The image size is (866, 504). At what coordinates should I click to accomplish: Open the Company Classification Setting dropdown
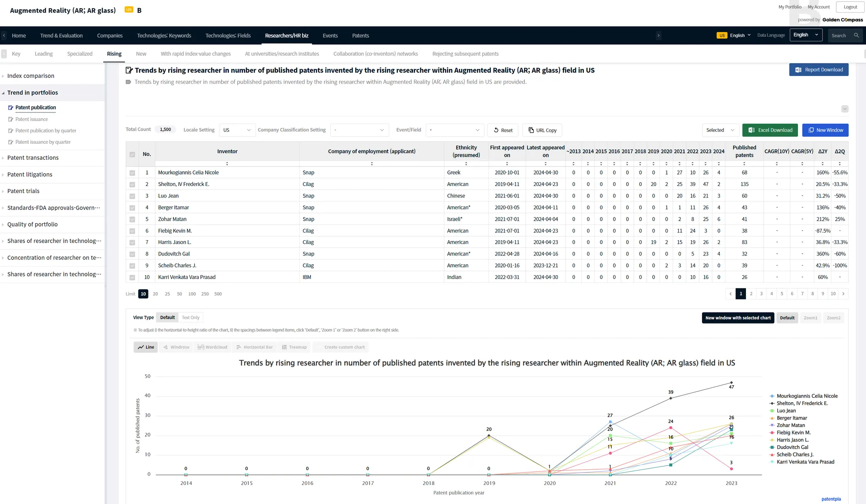click(359, 130)
